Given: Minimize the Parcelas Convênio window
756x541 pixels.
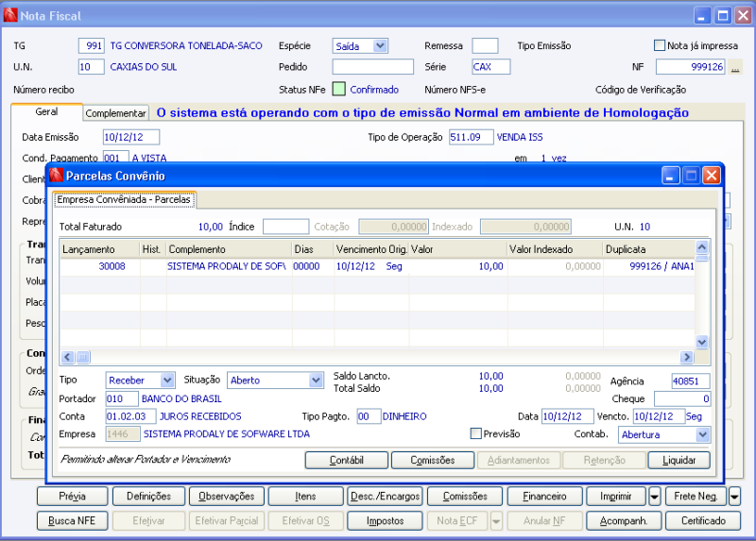Looking at the screenshot, I should click(671, 176).
